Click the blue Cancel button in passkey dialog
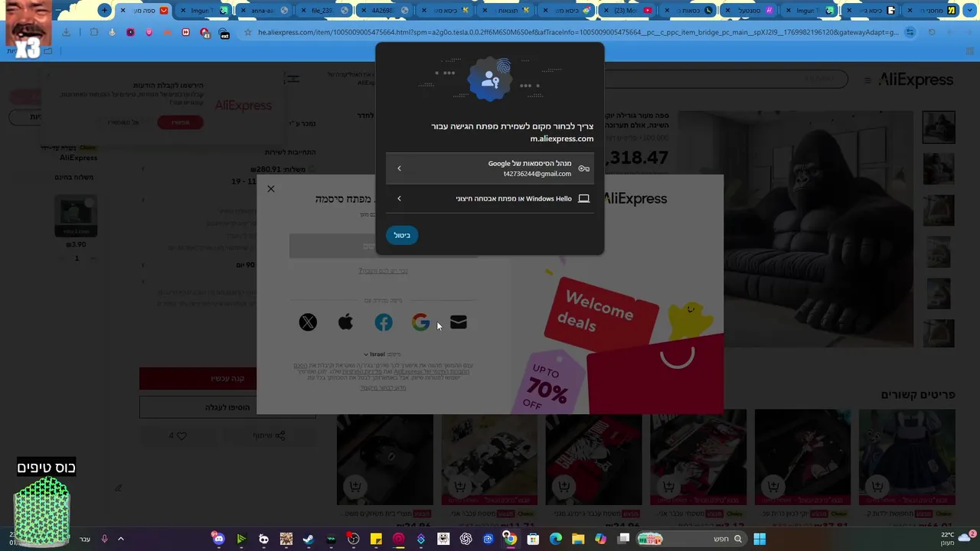Viewport: 980px width, 551px height. (x=402, y=236)
